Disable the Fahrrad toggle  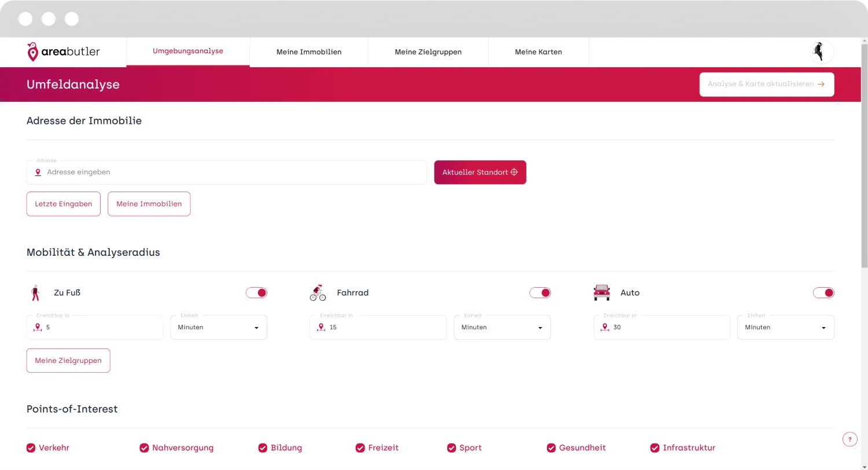pos(540,293)
